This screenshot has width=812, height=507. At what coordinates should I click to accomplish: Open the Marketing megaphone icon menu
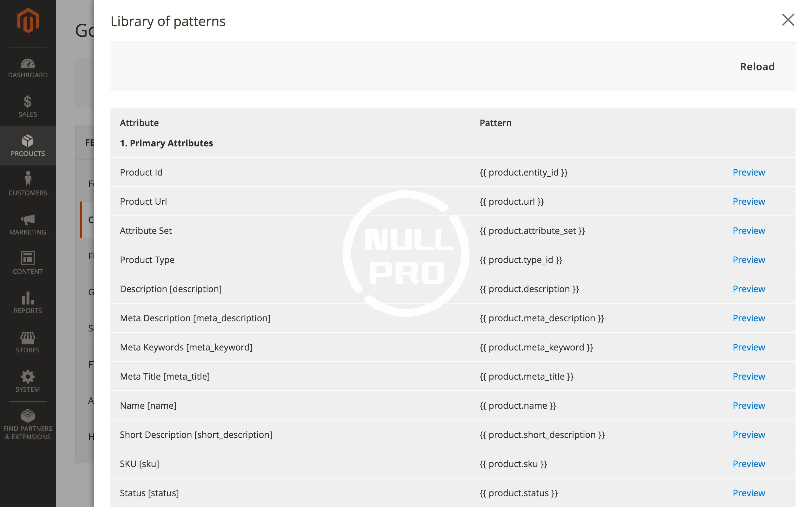[28, 220]
